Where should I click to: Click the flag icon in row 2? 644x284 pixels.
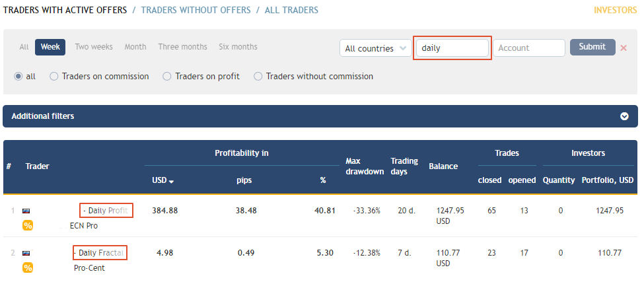point(26,253)
